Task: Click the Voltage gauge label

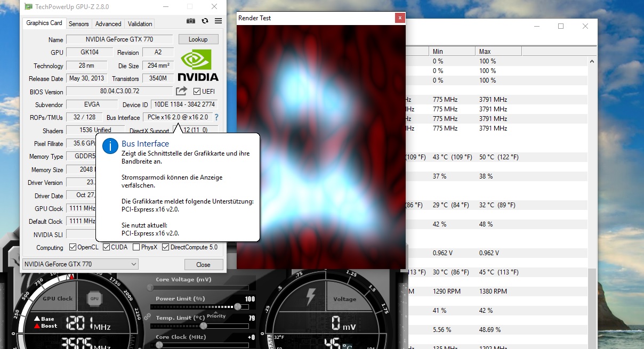Action: coord(344,299)
